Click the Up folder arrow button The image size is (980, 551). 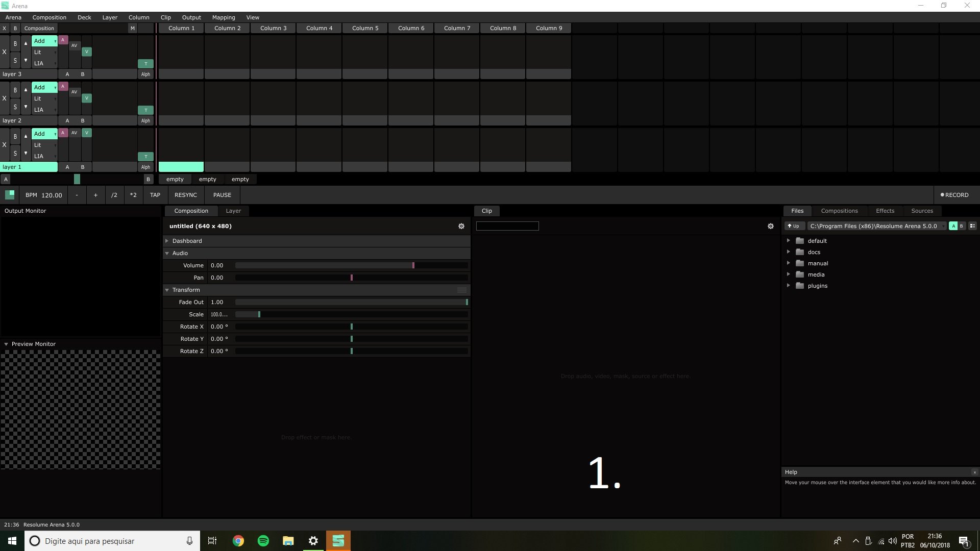[x=794, y=226]
